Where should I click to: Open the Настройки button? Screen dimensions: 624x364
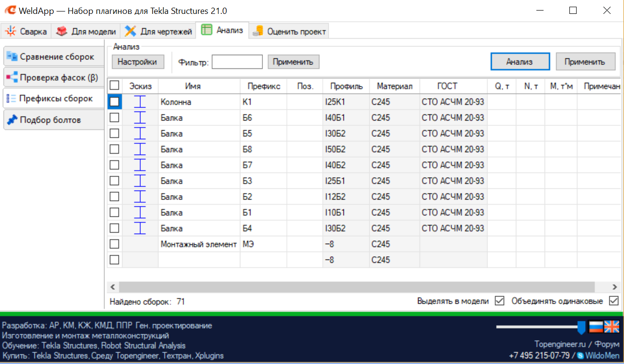[137, 62]
